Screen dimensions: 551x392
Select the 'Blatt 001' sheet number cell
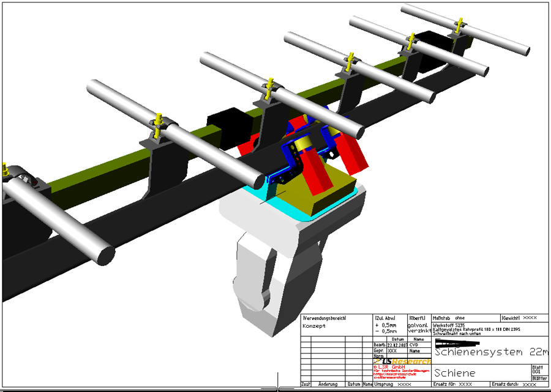(x=536, y=369)
